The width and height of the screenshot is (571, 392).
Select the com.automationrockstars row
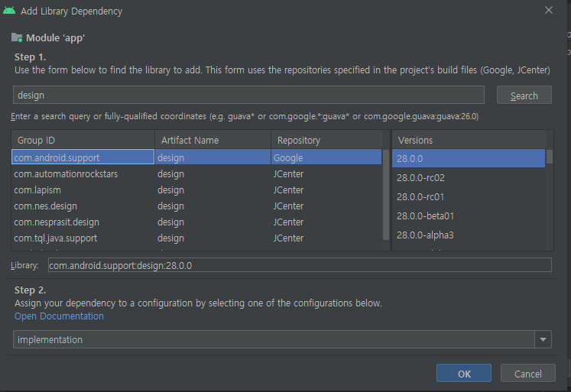(x=196, y=174)
